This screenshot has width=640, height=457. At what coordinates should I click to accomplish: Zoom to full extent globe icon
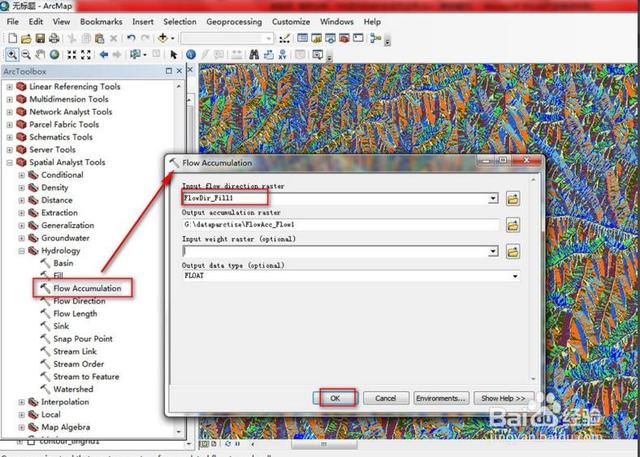54,54
